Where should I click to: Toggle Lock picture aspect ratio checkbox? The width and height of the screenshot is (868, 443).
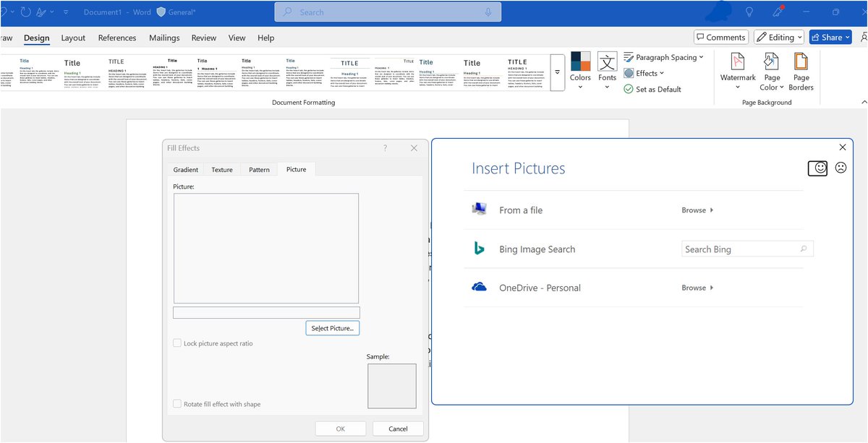point(177,343)
